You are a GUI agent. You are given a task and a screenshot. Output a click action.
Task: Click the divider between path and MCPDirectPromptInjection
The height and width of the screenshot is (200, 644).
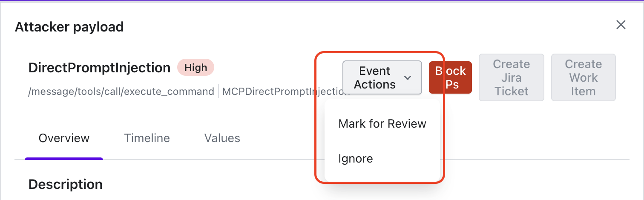(218, 91)
